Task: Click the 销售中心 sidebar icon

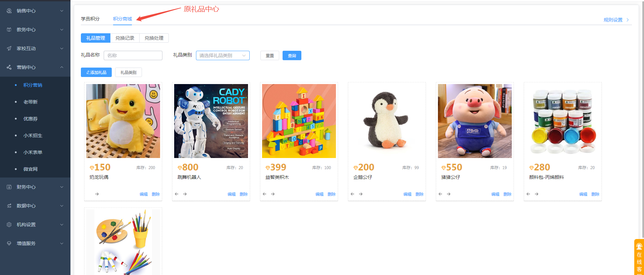Action: [x=9, y=11]
